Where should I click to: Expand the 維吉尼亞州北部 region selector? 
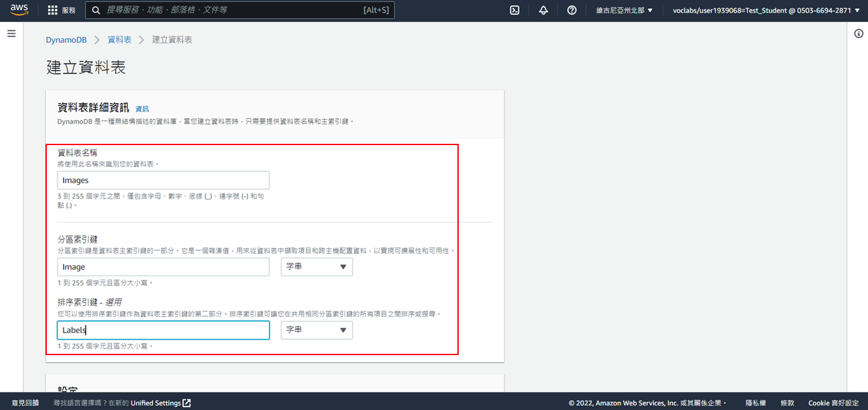625,10
